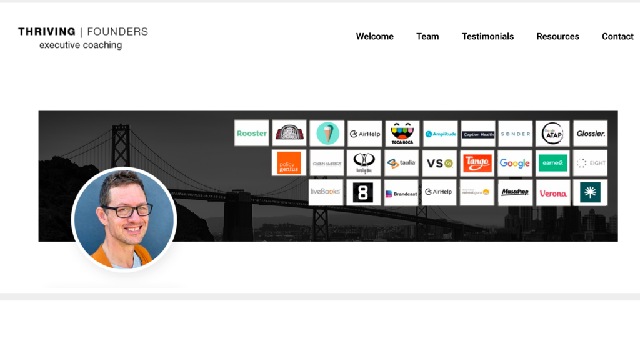Screen dimensions: 640x364
Task: Select the Brandcast logo
Action: pyautogui.click(x=401, y=193)
